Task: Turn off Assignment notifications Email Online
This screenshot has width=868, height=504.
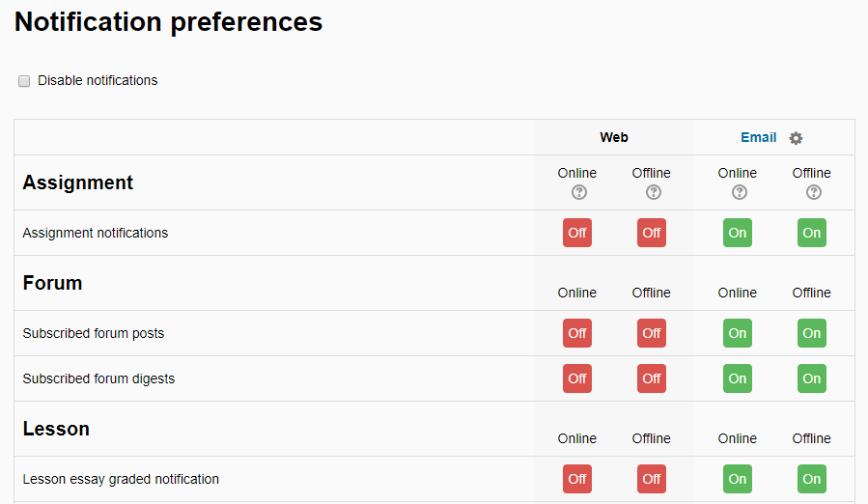Action: (738, 233)
